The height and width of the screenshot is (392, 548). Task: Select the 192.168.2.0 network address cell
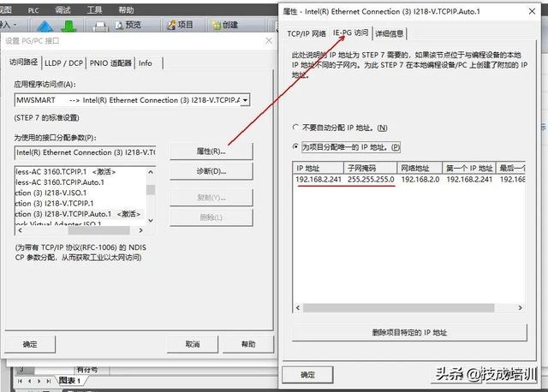(420, 180)
